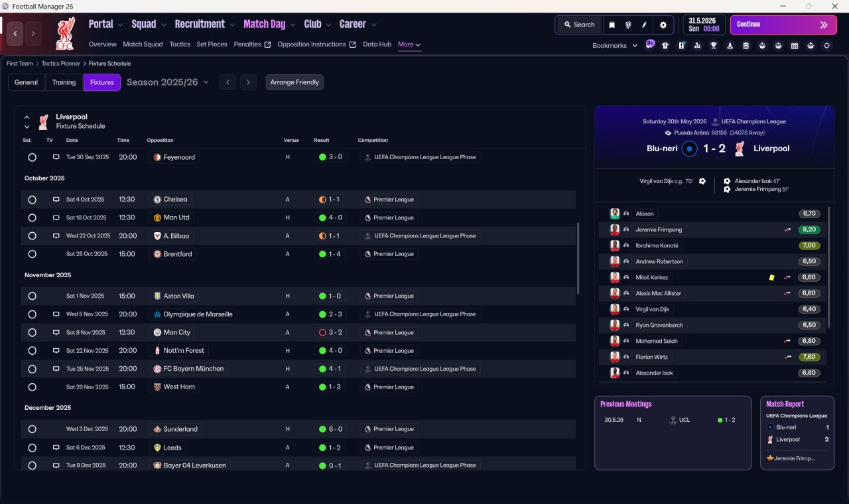Select the Chelsea fixture radio circle
The width and height of the screenshot is (849, 504).
point(32,200)
